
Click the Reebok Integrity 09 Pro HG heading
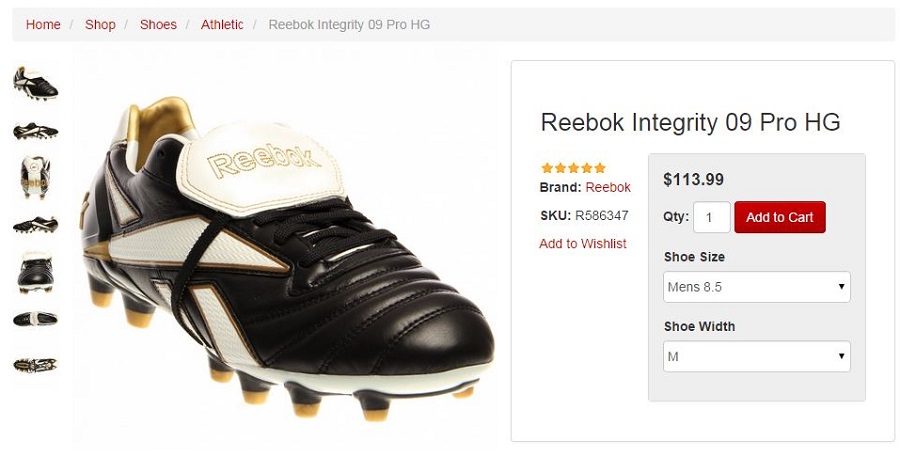tap(690, 122)
